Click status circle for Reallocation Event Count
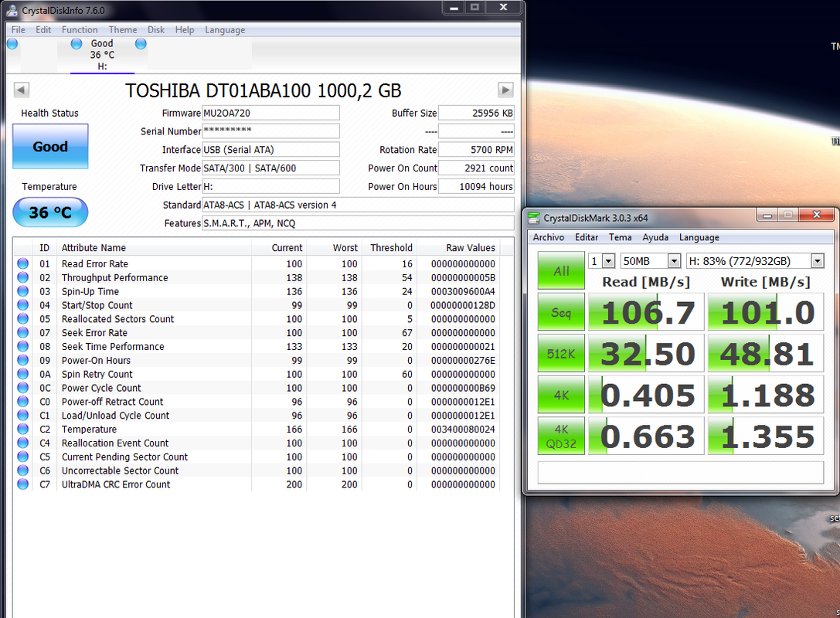Viewport: 840px width, 618px height. (x=23, y=443)
